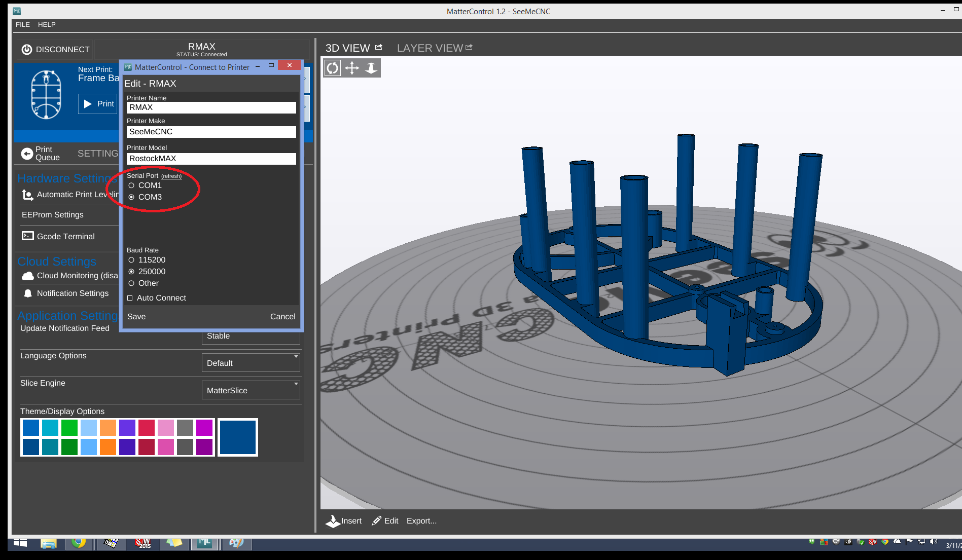Open the Language Options dropdown
The width and height of the screenshot is (962, 560).
(251, 363)
